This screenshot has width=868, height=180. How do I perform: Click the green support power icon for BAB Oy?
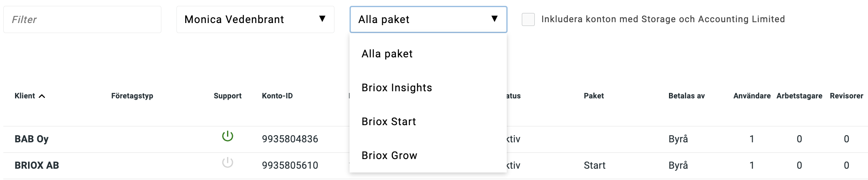point(227,136)
